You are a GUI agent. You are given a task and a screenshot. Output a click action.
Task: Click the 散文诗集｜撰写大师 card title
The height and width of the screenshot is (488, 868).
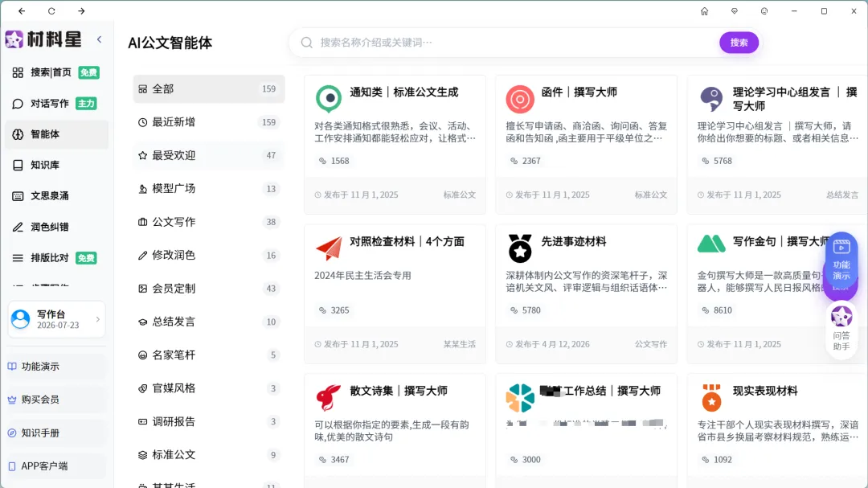399,391
